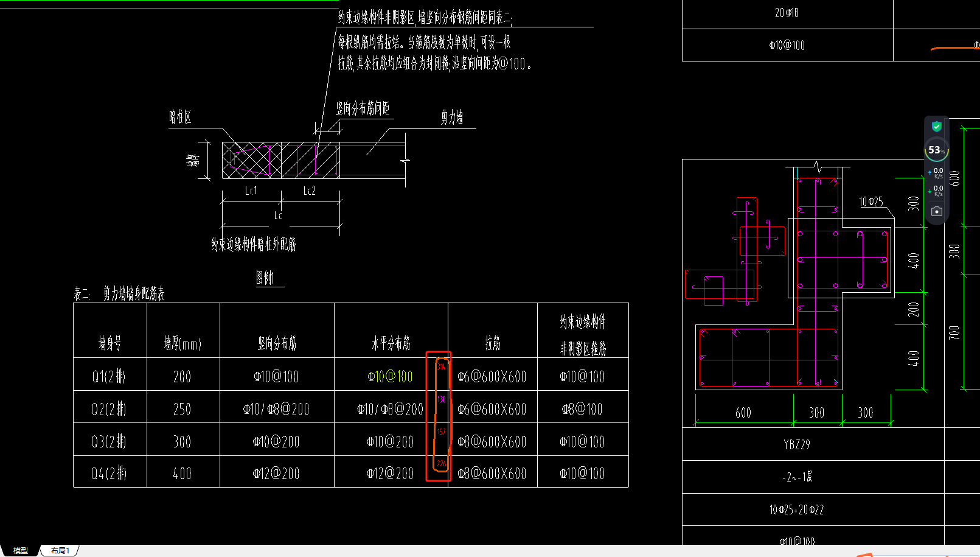Select the 10Φ25 leader annotation

(871, 201)
